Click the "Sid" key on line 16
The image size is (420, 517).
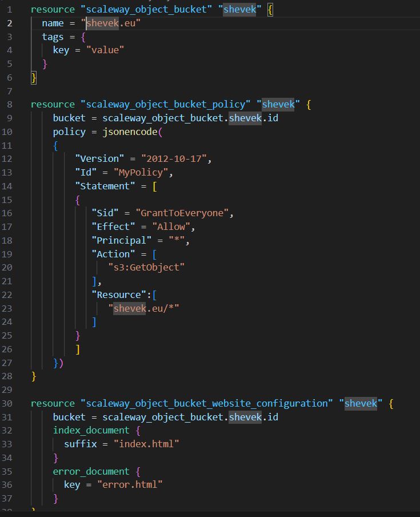(x=105, y=213)
